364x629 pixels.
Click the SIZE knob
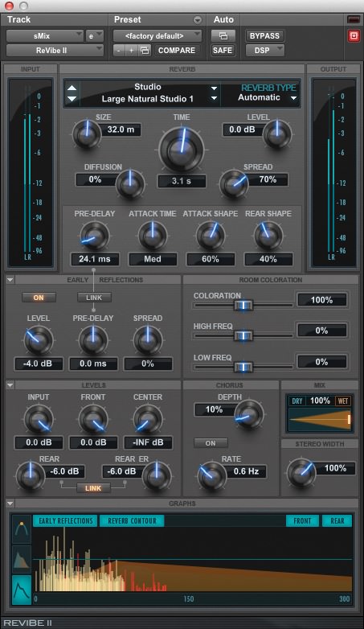click(87, 135)
